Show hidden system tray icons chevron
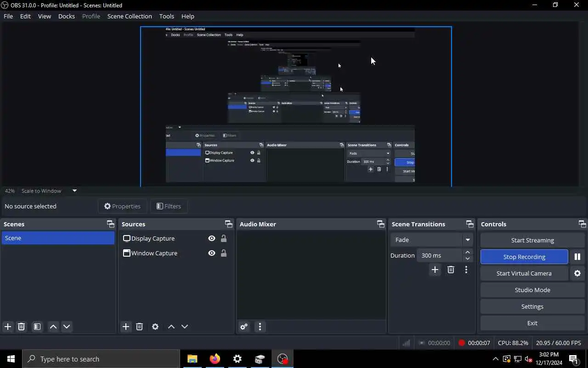This screenshot has width=588, height=368. tap(495, 359)
